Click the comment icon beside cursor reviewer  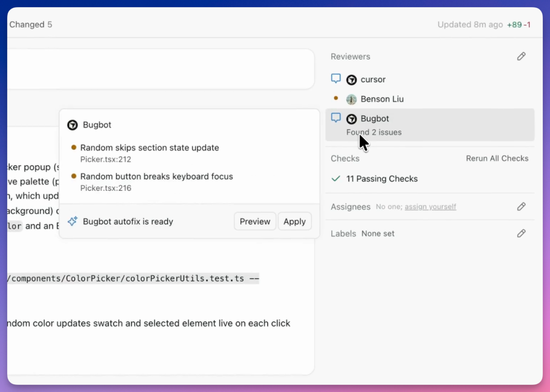pos(336,78)
